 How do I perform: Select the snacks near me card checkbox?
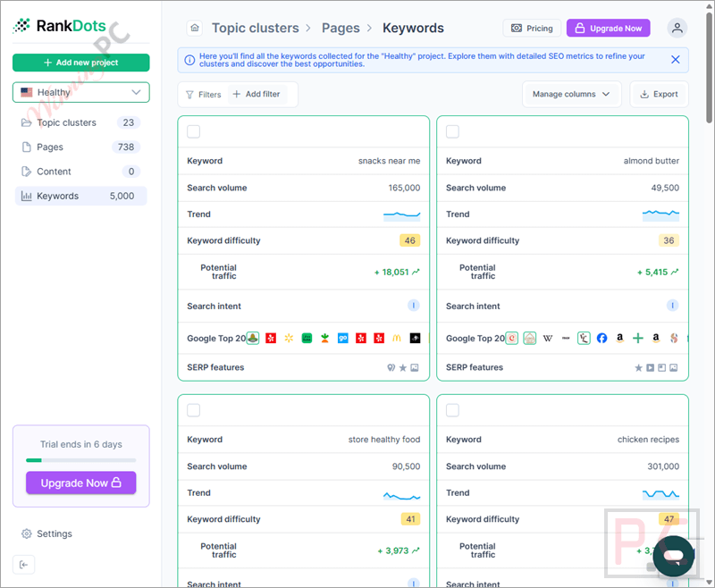pos(193,131)
